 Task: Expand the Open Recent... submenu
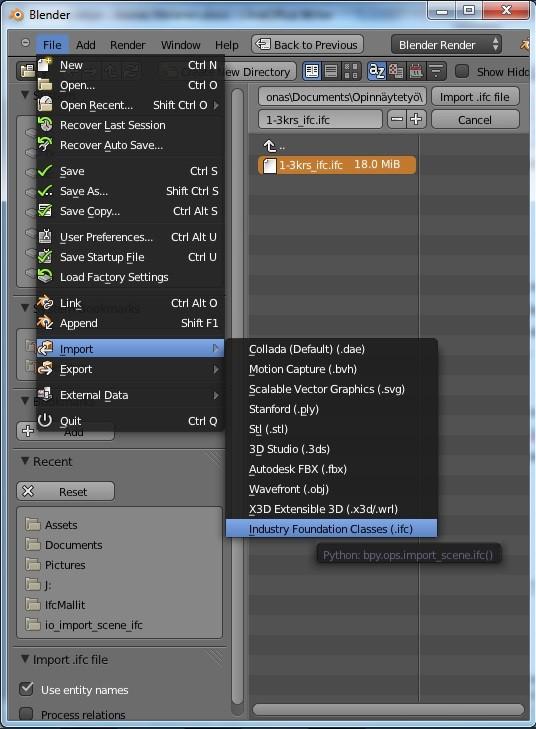130,105
